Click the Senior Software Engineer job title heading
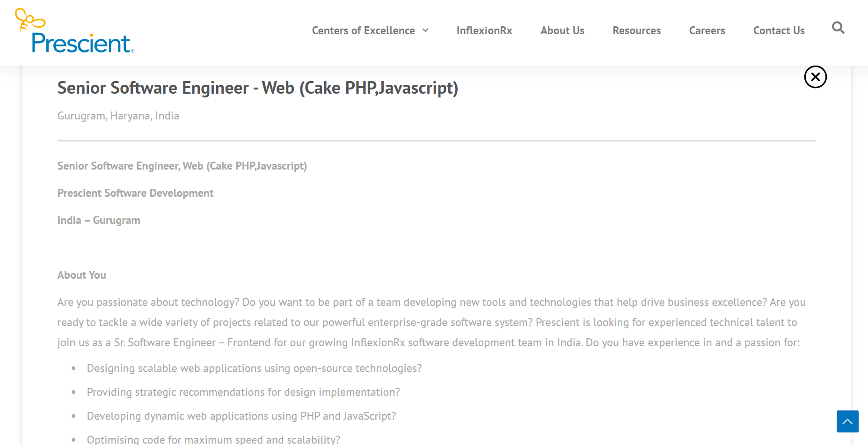 point(257,88)
